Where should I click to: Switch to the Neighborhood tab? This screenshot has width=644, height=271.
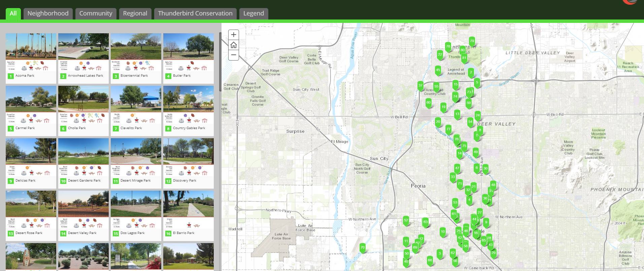pyautogui.click(x=48, y=13)
